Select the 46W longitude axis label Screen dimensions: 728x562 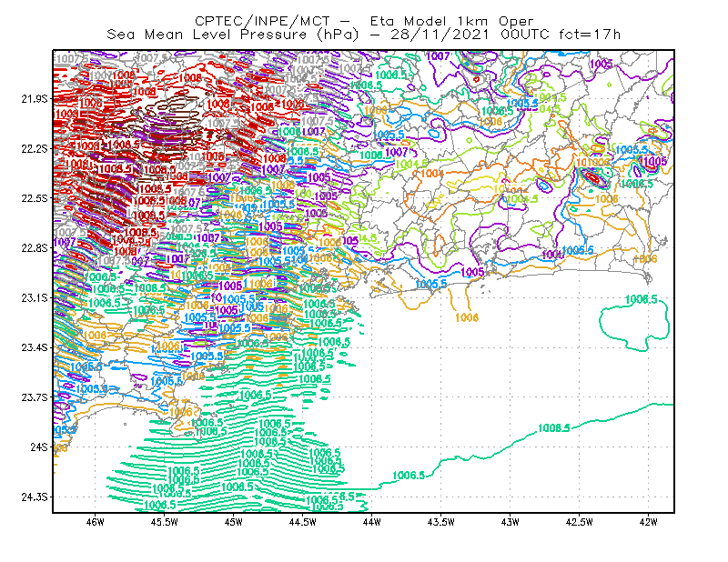point(96,522)
